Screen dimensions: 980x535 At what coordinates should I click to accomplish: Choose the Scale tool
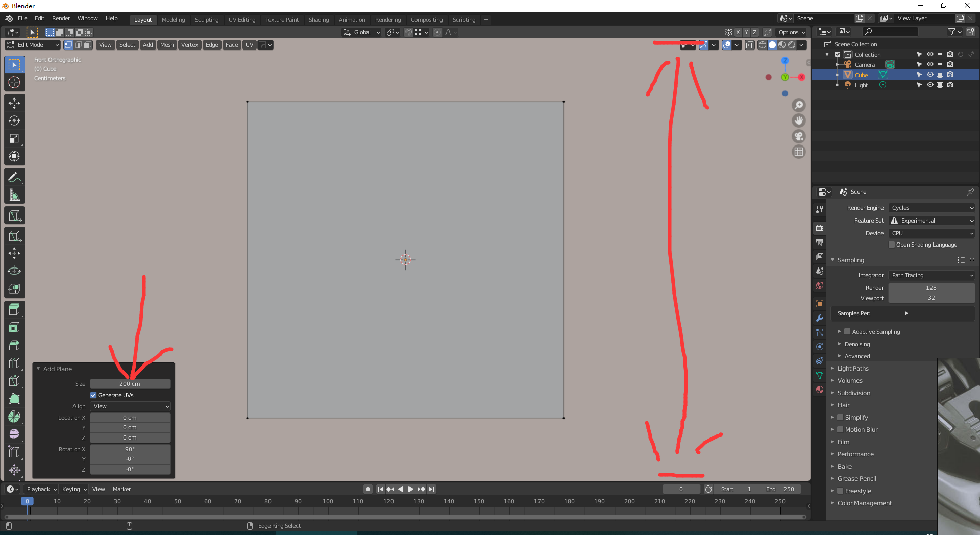point(14,138)
